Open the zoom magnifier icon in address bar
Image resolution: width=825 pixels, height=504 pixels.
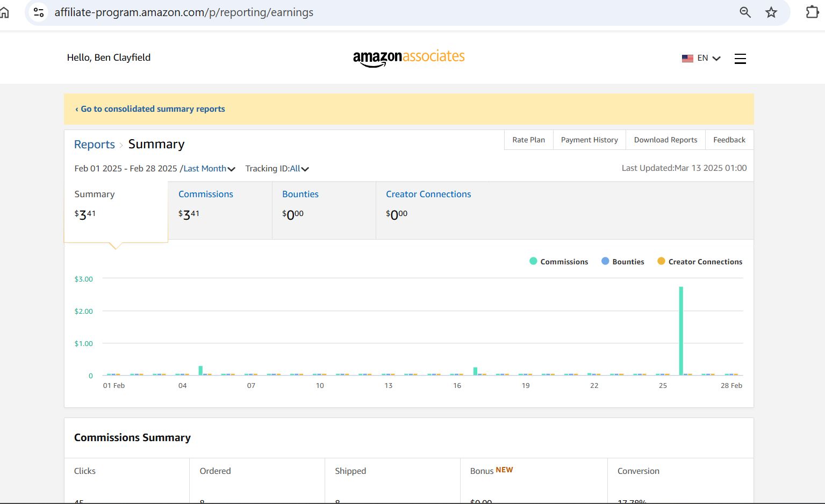745,12
